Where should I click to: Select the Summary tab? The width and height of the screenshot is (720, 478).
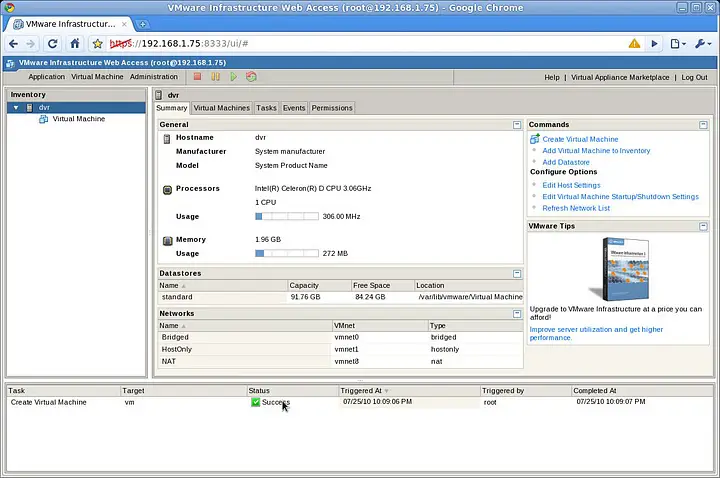pyautogui.click(x=171, y=108)
